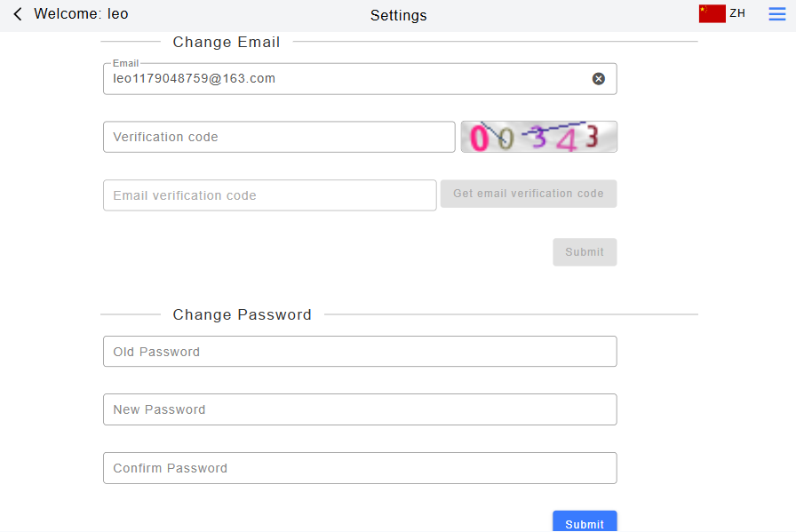Click the Change Password section heading

tap(242, 314)
